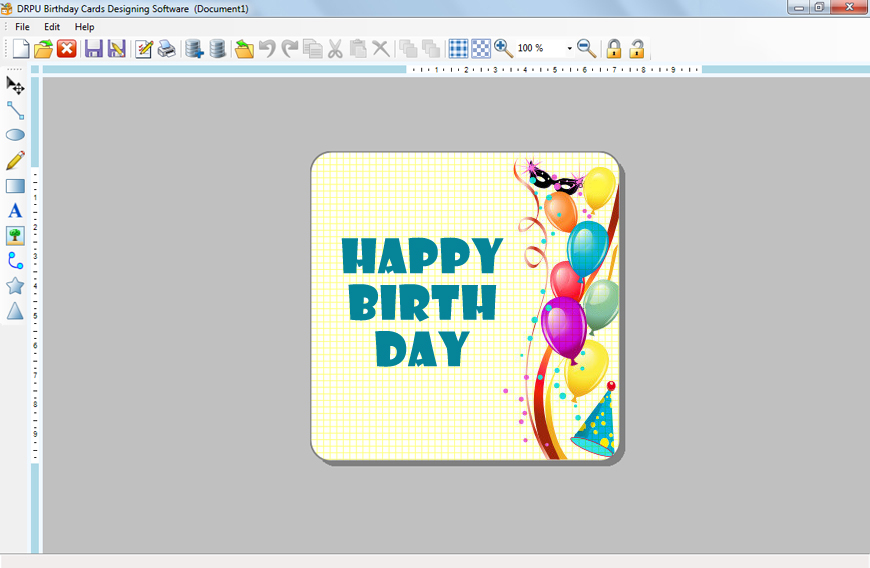Choose the triangle shape tool
The image size is (870, 568).
click(x=15, y=311)
